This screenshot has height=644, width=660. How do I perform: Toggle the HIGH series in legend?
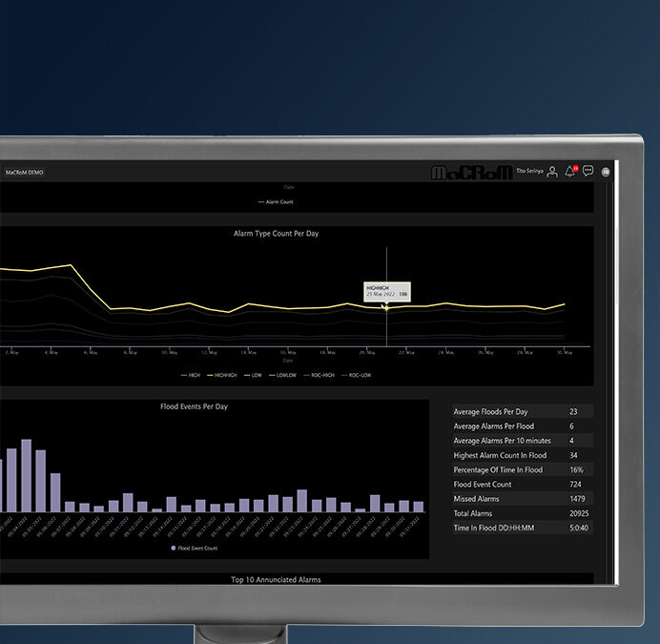click(190, 375)
